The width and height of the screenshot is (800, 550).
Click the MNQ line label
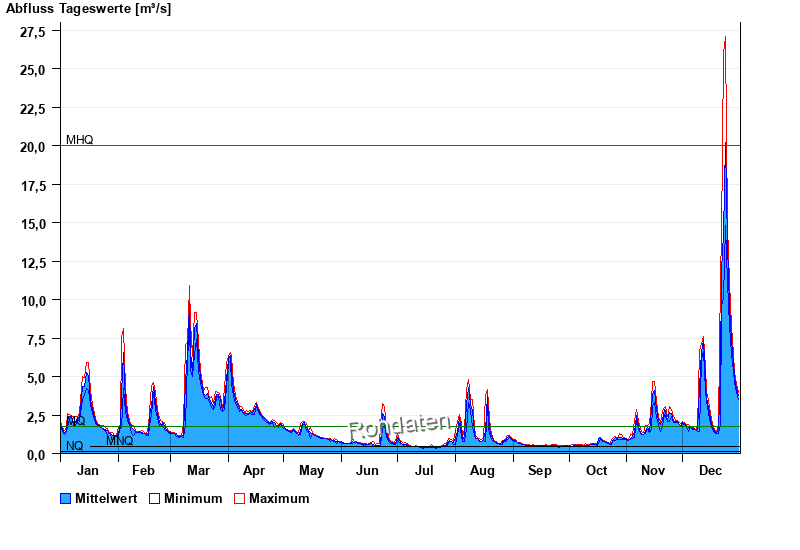[119, 441]
